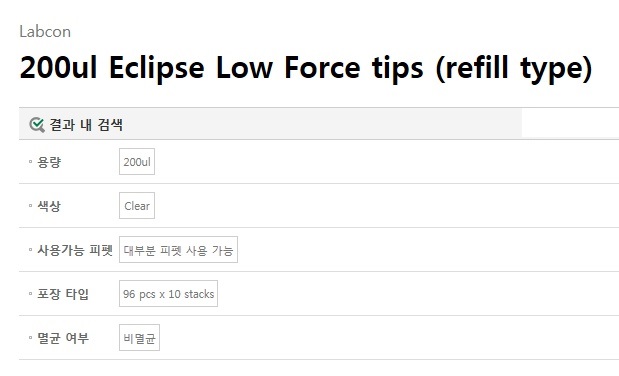Click the search-within-results magnifier icon
Viewport: 619px width, 376px height.
(x=37, y=125)
